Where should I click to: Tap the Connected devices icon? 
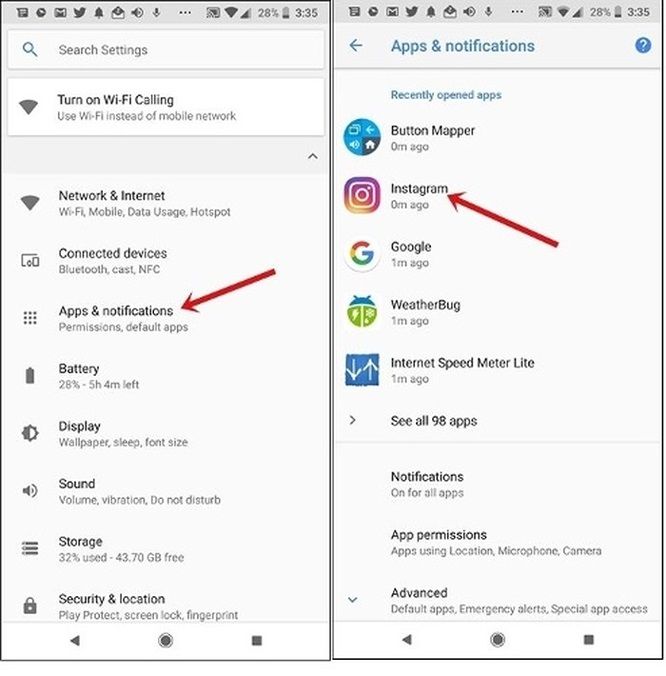pyautogui.click(x=30, y=260)
